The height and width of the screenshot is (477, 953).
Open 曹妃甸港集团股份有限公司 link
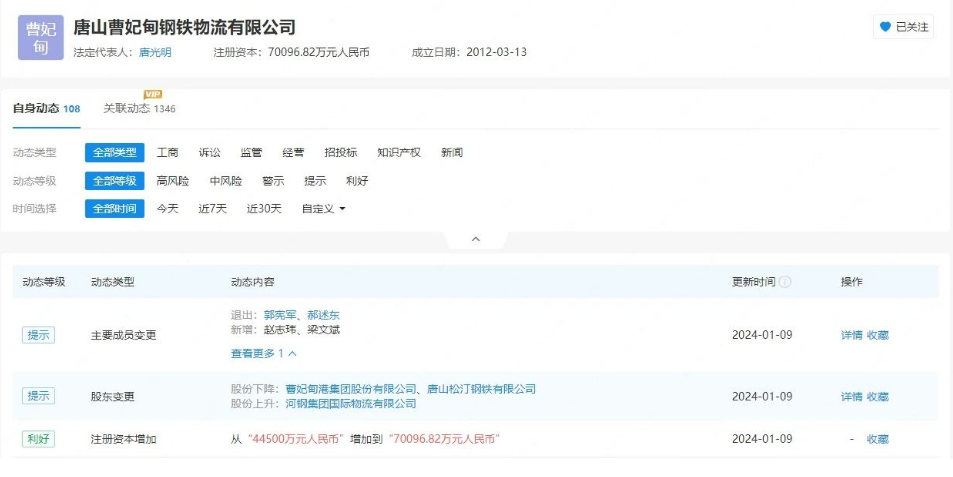tap(351, 389)
